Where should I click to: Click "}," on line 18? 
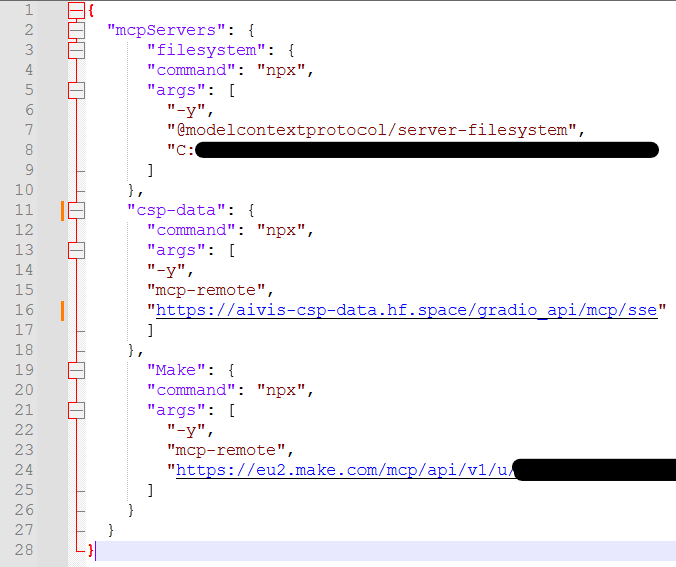click(x=135, y=351)
